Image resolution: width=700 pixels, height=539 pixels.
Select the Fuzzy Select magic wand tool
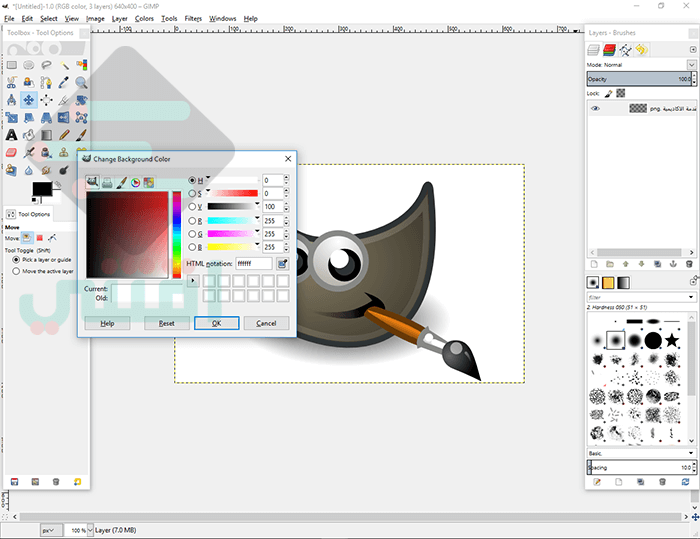point(64,65)
